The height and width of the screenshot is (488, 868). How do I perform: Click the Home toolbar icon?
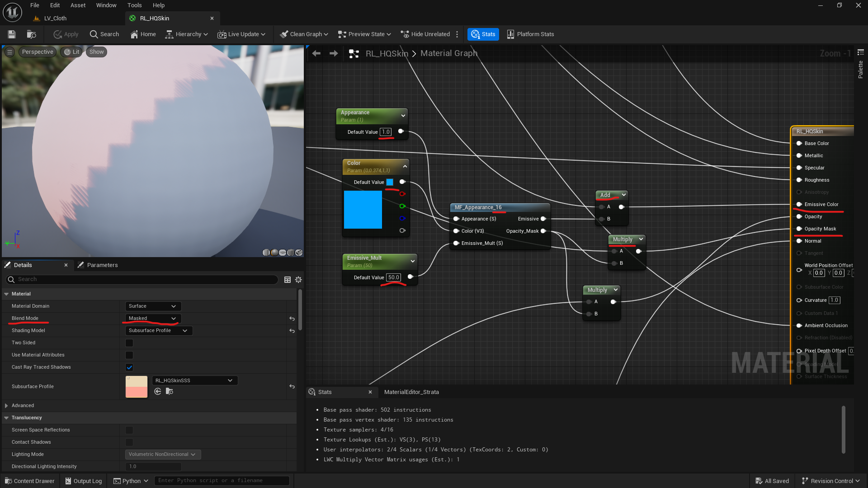click(143, 34)
